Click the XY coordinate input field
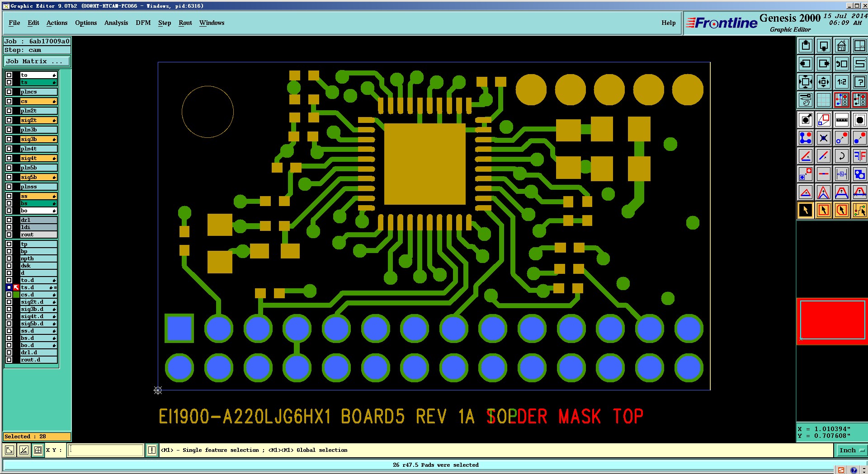Screen dimensions: 868x474 pos(105,450)
